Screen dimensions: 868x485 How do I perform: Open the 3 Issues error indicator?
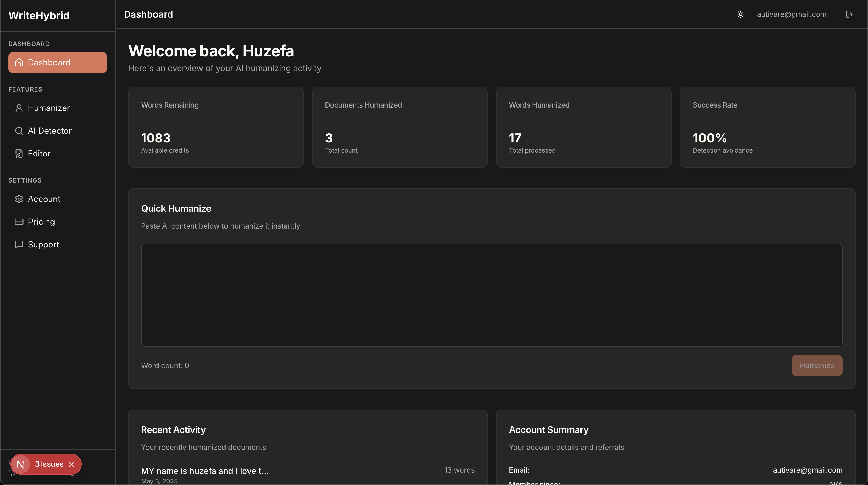[x=49, y=464]
